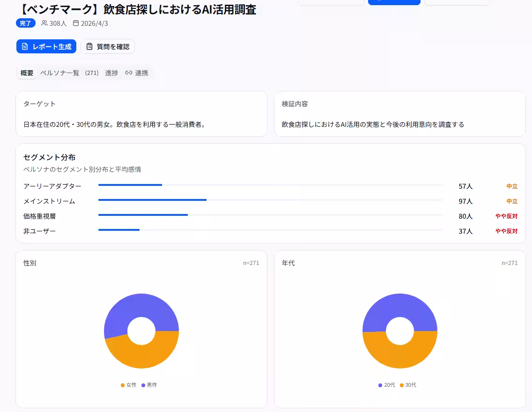The height and width of the screenshot is (412, 532).
Task: Click the purple 20代 segment of age donut
Action: click(x=399, y=305)
